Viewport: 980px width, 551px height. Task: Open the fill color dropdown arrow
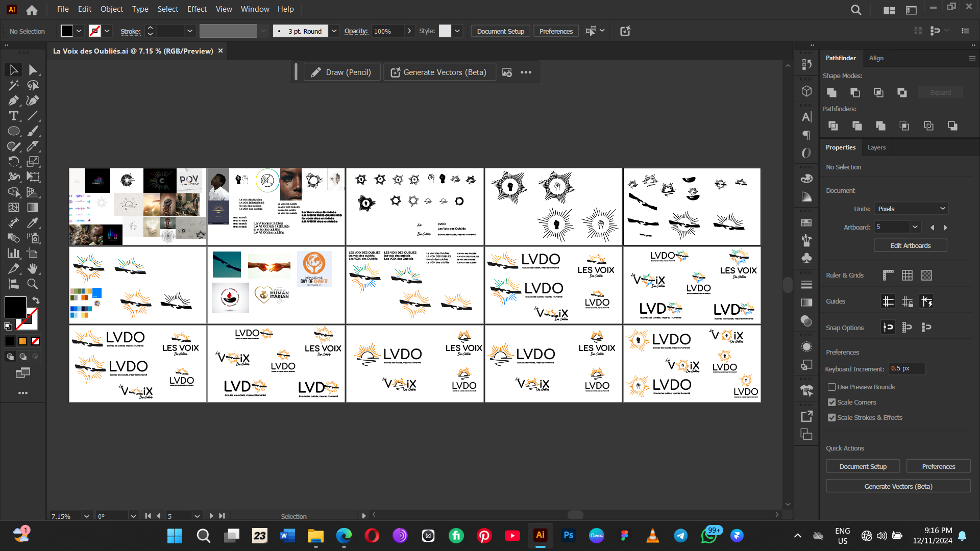(x=79, y=31)
